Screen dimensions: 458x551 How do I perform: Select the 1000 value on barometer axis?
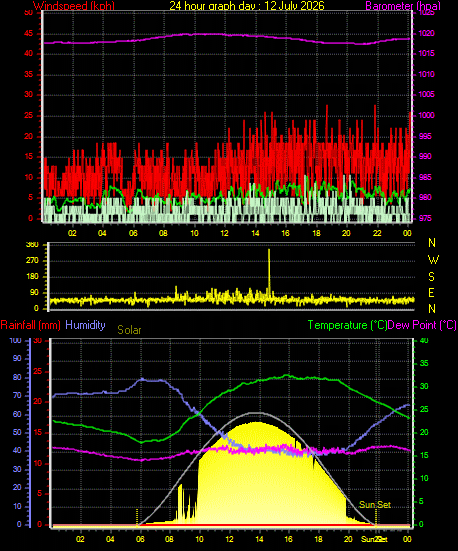(426, 115)
